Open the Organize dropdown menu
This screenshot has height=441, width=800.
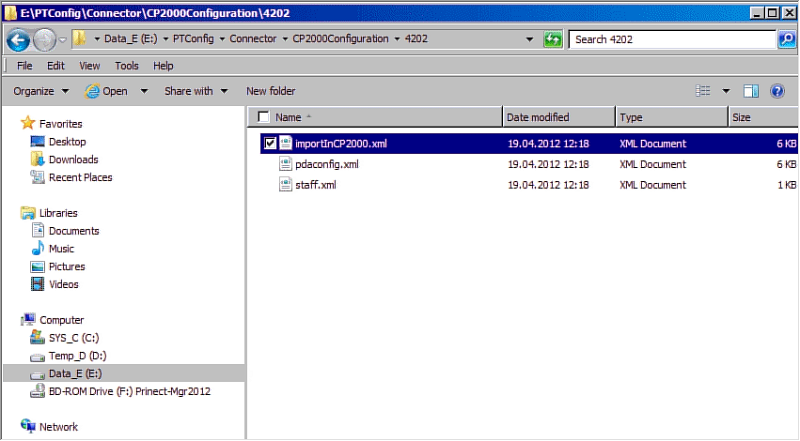41,91
